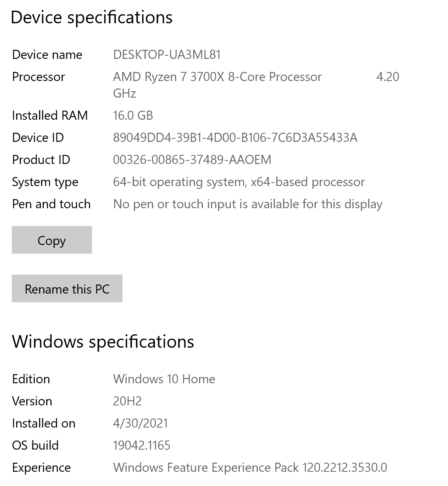Click the Product ID value 00326-00865-37489-AAOEM
This screenshot has height=486, width=448.
(192, 160)
